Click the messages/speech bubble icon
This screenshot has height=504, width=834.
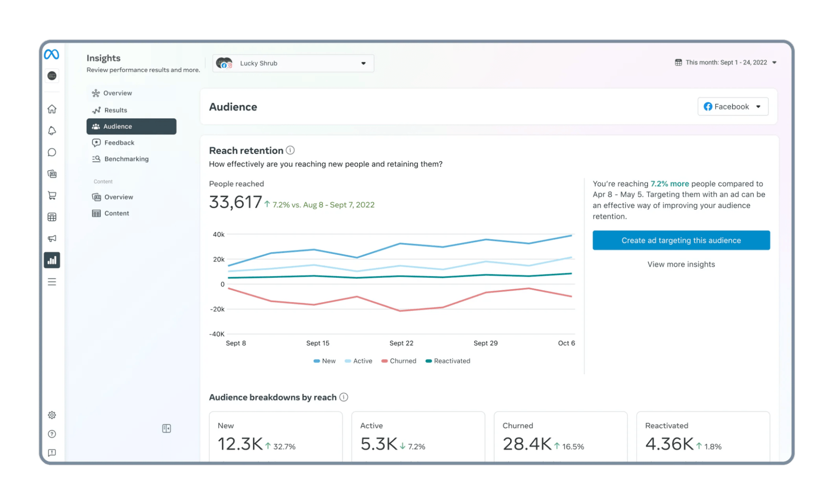[53, 153]
